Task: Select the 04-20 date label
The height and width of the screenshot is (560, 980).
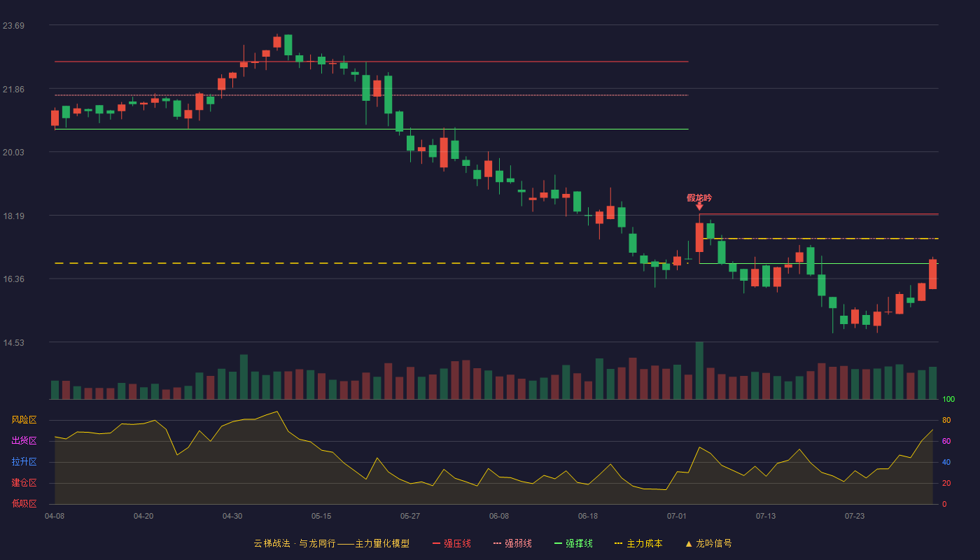Action: pos(143,516)
